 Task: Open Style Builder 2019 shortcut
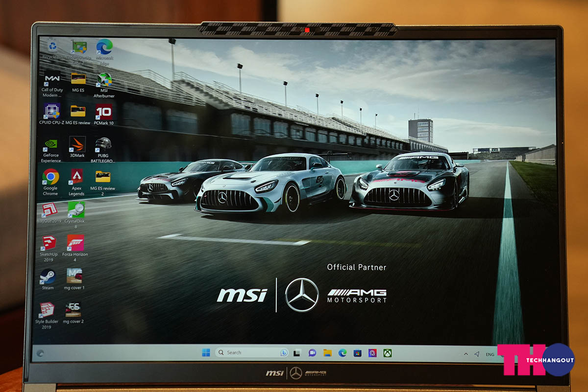pos(47,316)
